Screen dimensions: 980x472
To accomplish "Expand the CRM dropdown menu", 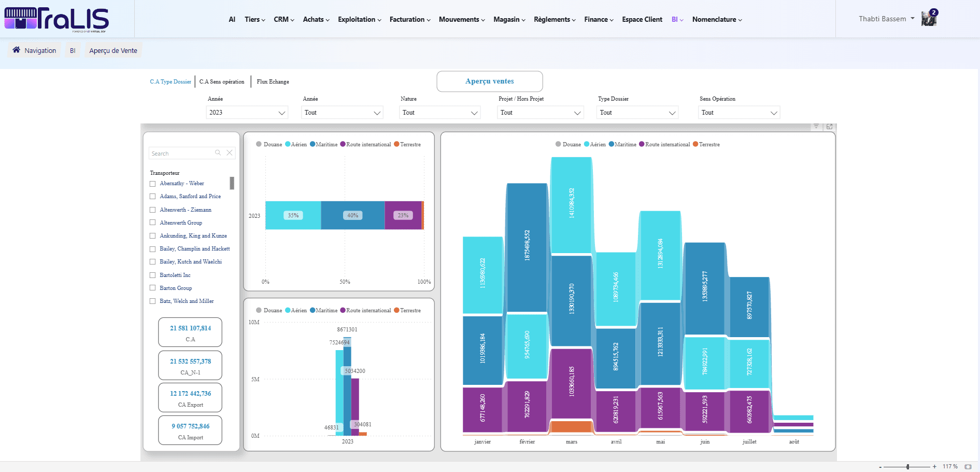I will pos(284,20).
